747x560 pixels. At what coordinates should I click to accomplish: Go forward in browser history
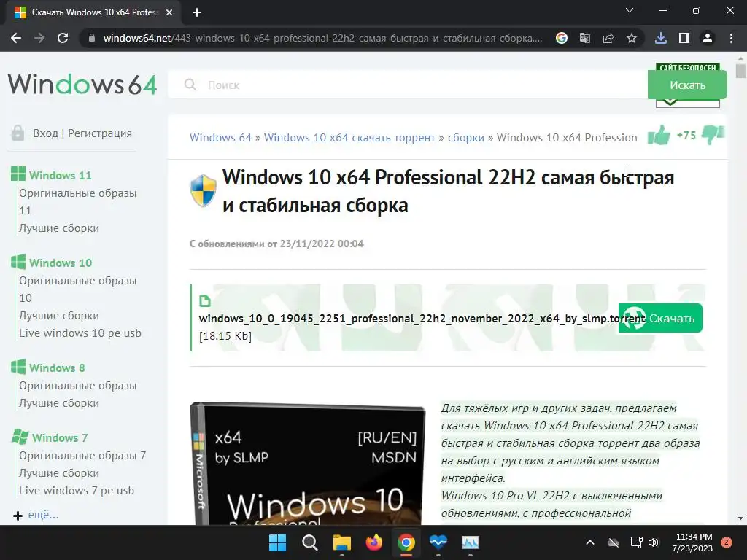(39, 38)
